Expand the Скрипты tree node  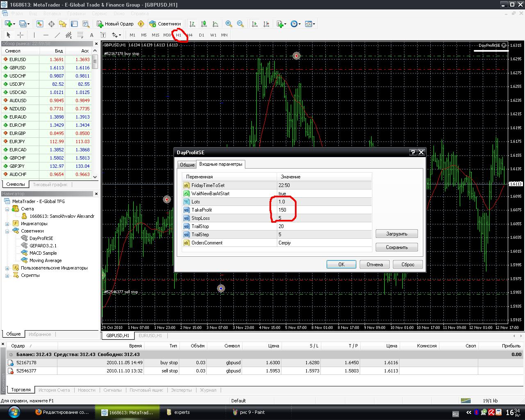point(7,275)
